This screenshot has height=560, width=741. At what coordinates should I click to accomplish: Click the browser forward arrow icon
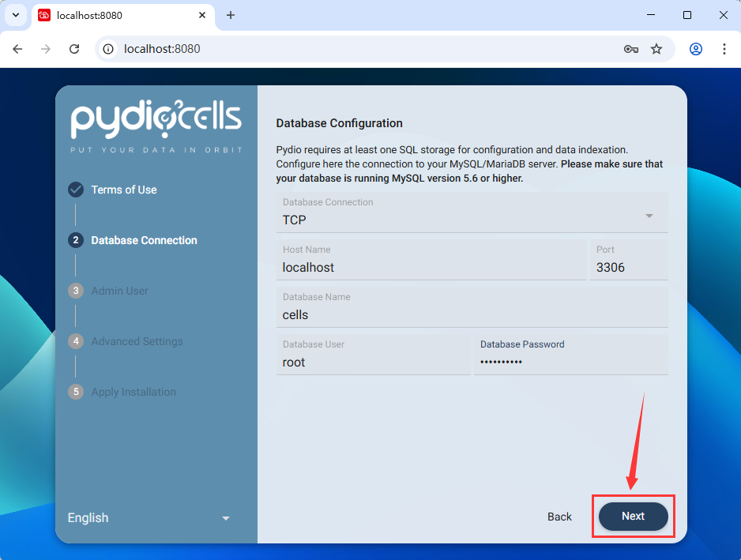pyautogui.click(x=45, y=49)
